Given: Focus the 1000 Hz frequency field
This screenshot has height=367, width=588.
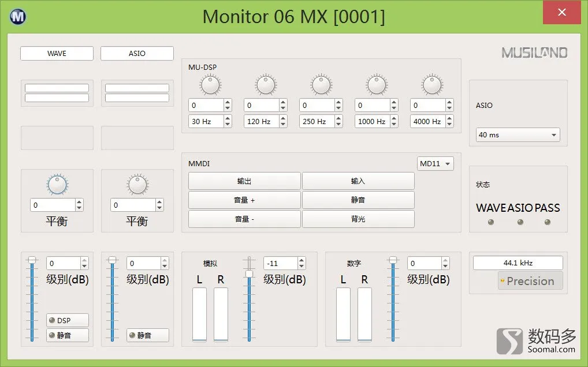Looking at the screenshot, I should click(373, 121).
